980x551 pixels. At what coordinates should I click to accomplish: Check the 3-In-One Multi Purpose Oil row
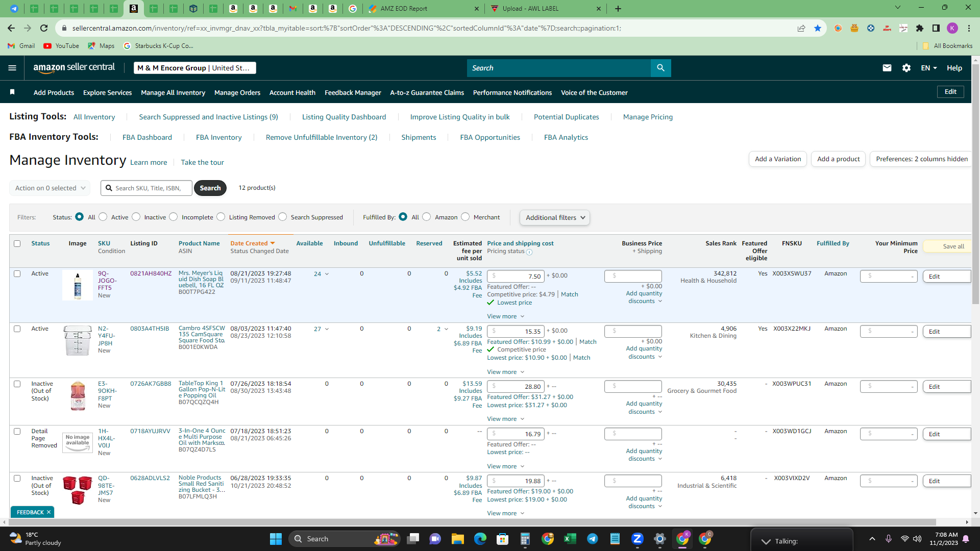point(17,432)
